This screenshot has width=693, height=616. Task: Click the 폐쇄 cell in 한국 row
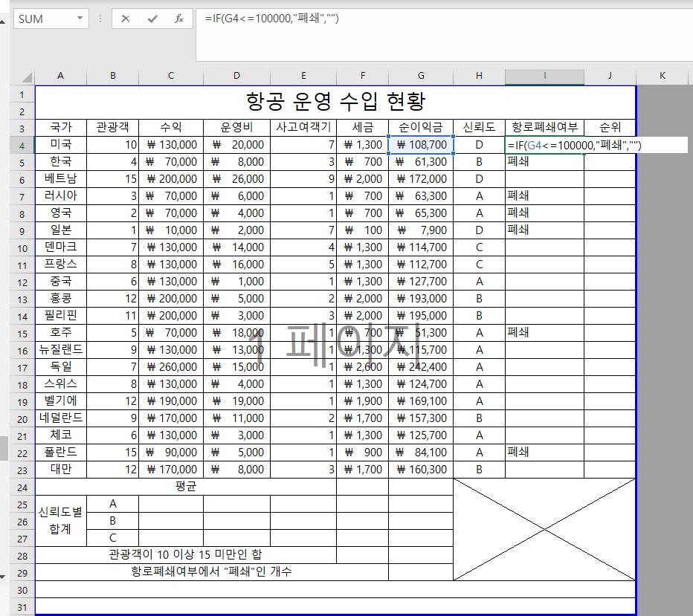[544, 162]
